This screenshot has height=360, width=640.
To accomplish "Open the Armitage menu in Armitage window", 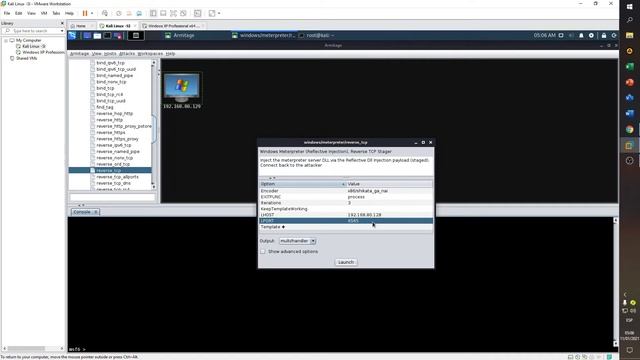I will [79, 53].
